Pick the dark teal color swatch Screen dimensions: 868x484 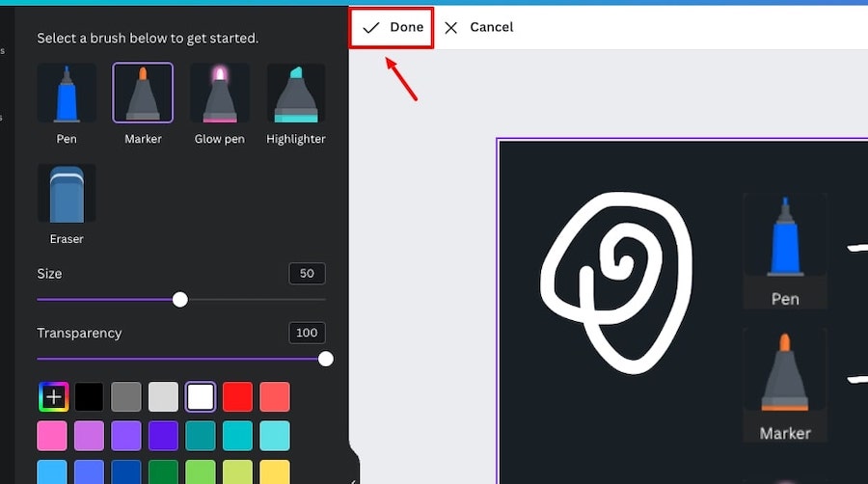201,436
